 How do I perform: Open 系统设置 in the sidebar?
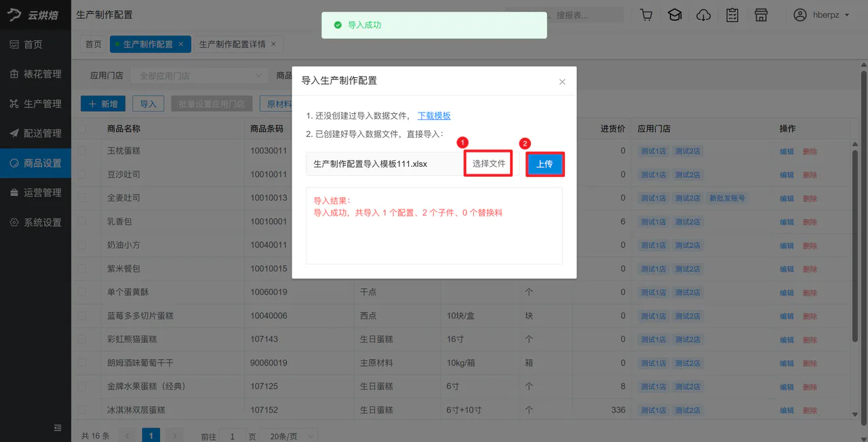35,222
